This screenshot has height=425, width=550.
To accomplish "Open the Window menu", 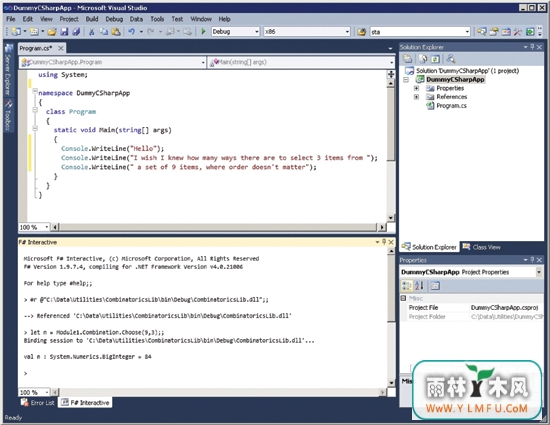I will 201,19.
